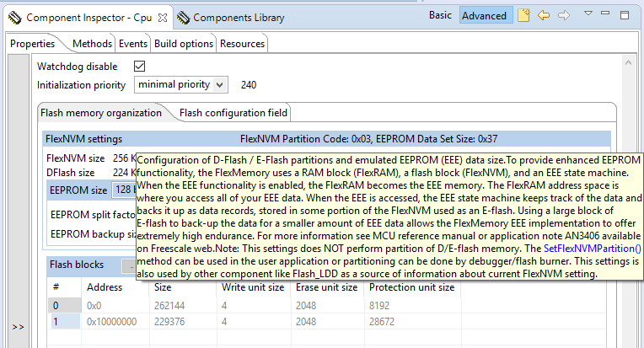Click the scroll up arrow on the scrollbar
The image size is (644, 348).
click(628, 63)
